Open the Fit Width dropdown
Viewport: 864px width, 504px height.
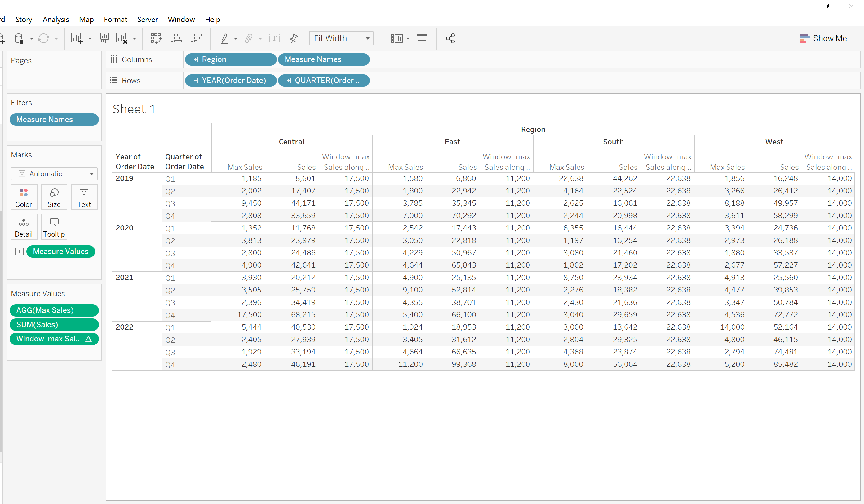368,38
